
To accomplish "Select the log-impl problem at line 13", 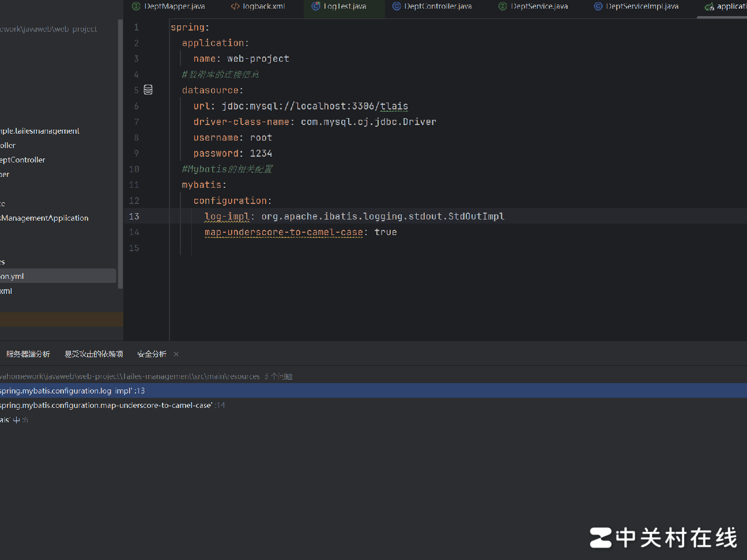I will coord(72,391).
